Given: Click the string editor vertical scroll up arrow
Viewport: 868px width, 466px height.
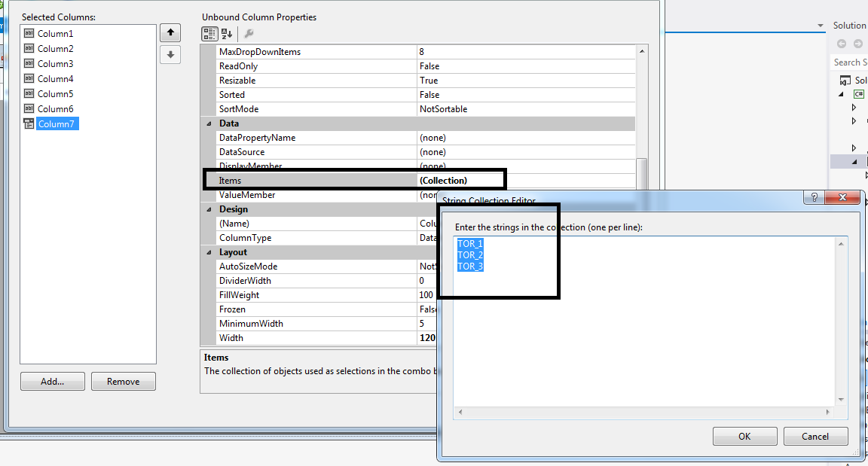Looking at the screenshot, I should click(841, 244).
